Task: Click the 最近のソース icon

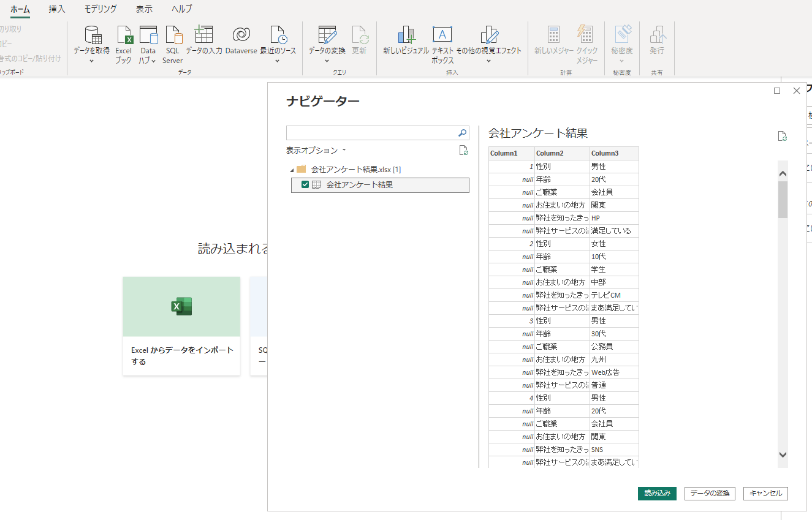Action: (278, 35)
